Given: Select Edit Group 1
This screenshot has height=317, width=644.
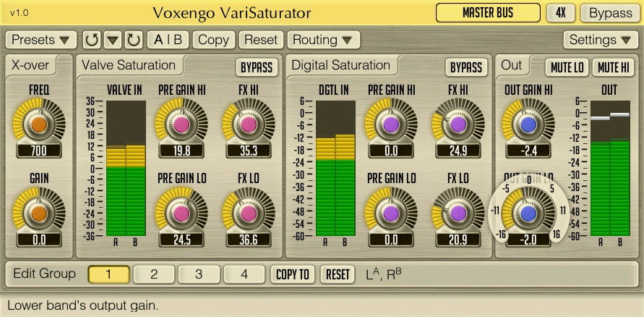Looking at the screenshot, I should 109,274.
